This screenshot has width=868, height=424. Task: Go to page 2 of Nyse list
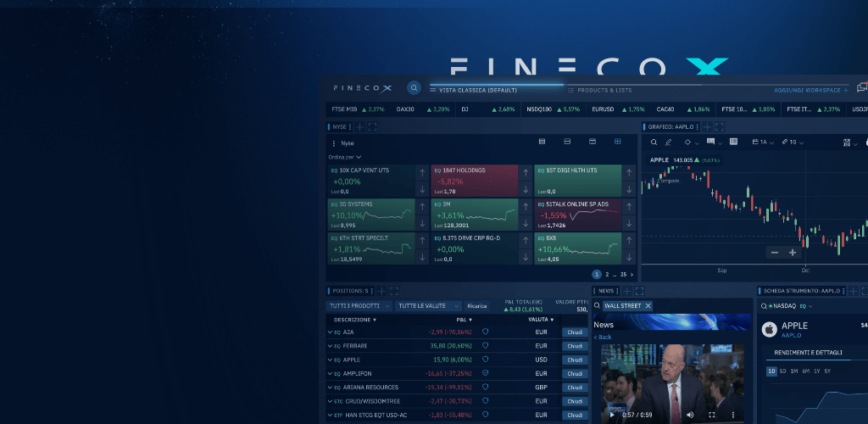607,275
